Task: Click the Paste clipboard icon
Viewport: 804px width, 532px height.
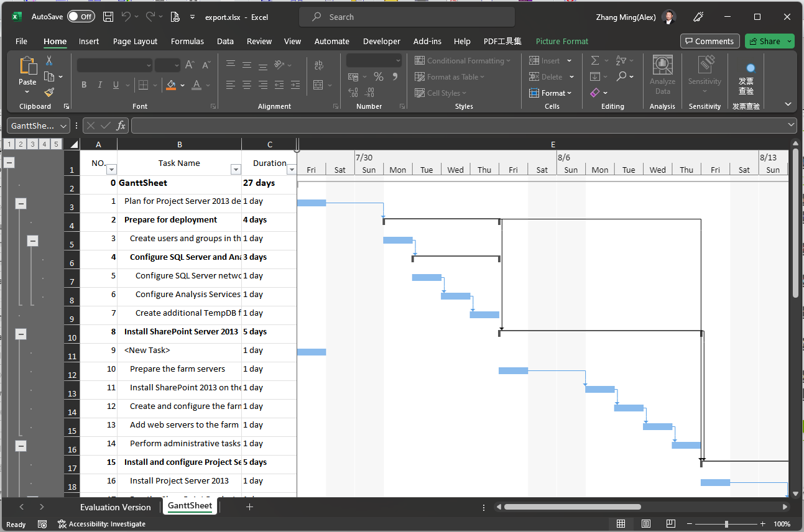Action: click(x=27, y=65)
